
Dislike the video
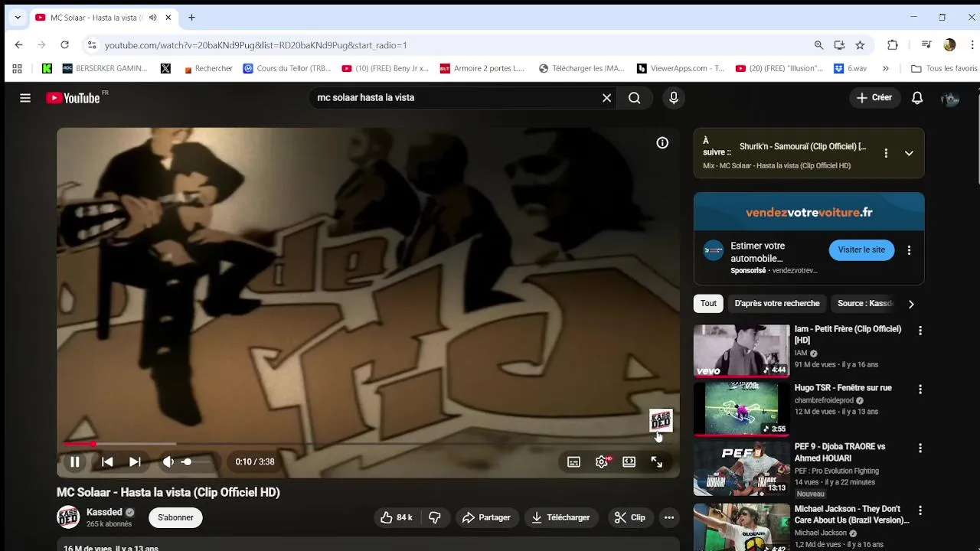[435, 517]
